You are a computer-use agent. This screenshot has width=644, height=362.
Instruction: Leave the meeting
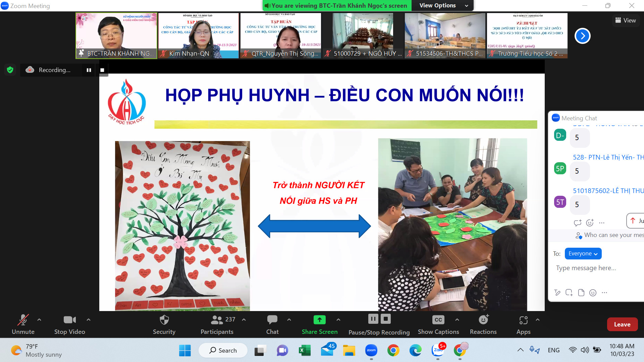point(622,324)
